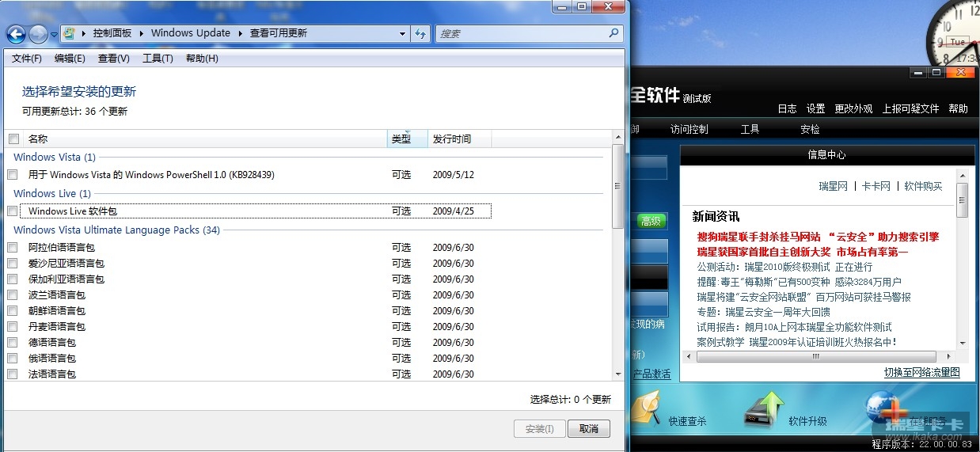Screen dimensions: 980x452
Task: Click the search magnifier icon
Action: [614, 33]
